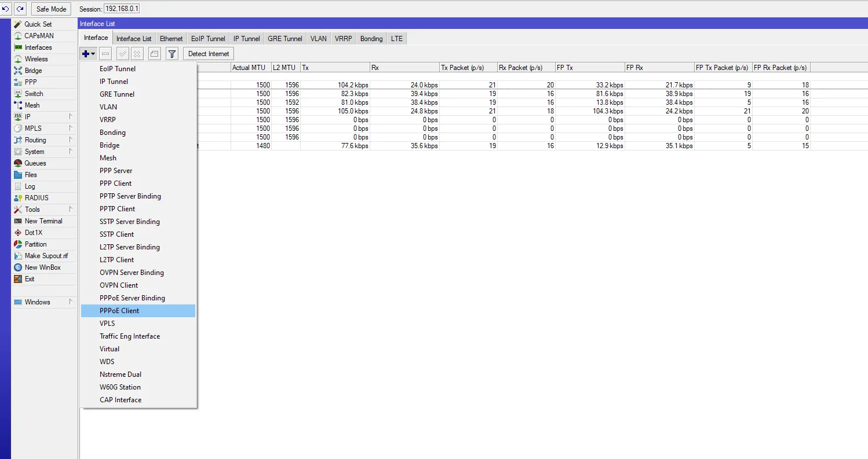The image size is (868, 459).
Task: Click the Redo arrow icon
Action: click(x=20, y=9)
